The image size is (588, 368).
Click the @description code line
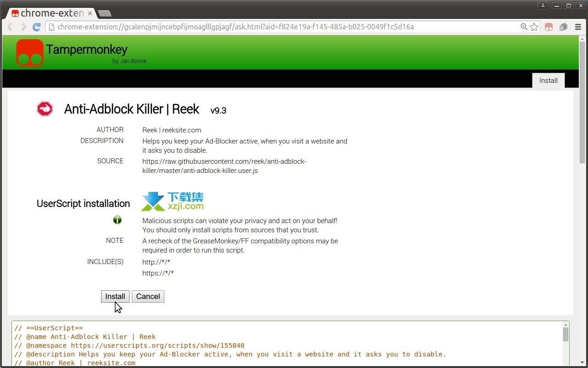pyautogui.click(x=230, y=354)
